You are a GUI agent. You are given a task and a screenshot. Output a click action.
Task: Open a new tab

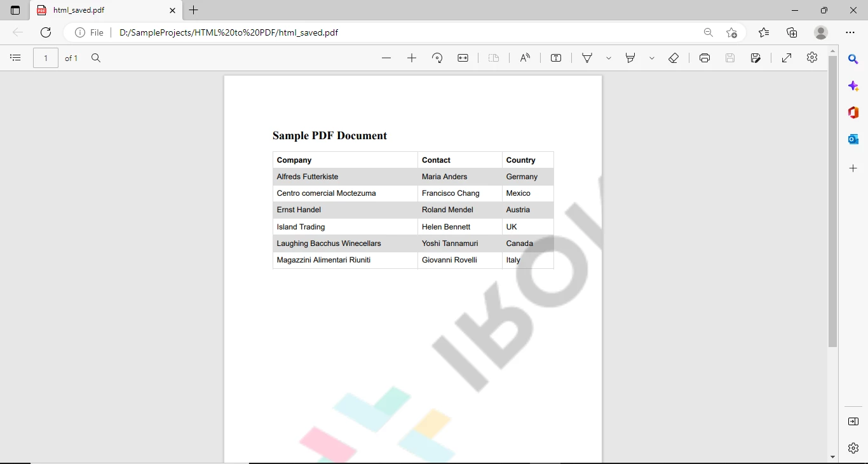[194, 10]
